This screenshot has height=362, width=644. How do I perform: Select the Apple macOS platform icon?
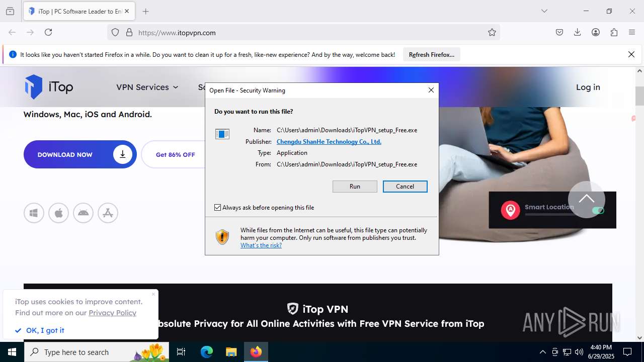click(x=58, y=213)
